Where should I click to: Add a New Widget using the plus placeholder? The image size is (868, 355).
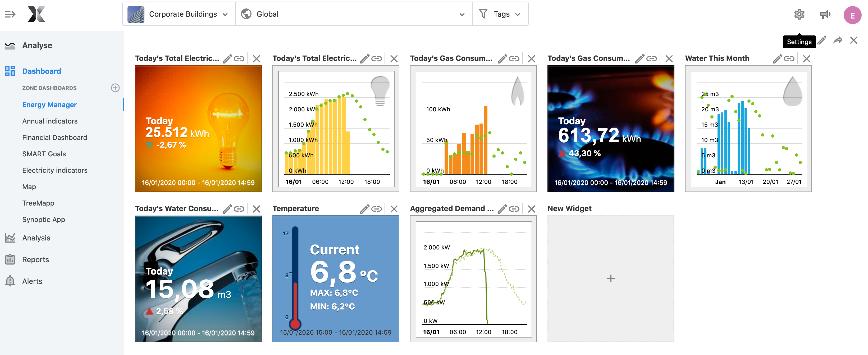pyautogui.click(x=611, y=278)
